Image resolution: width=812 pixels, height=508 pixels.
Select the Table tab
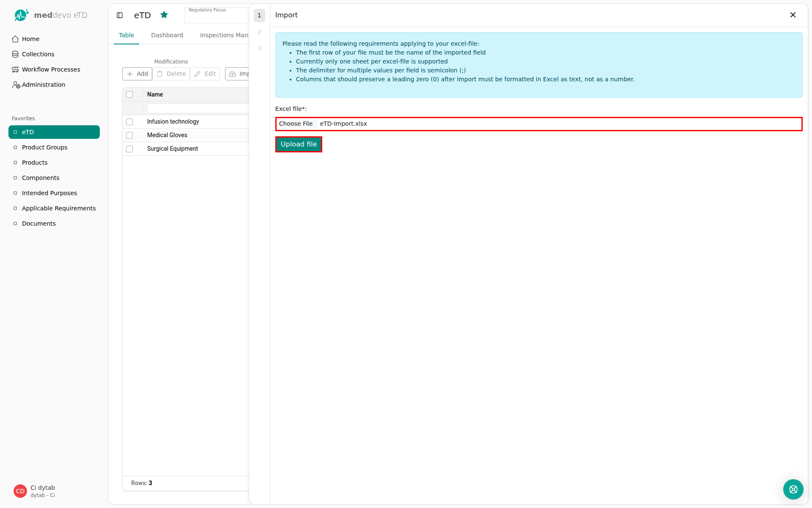click(x=126, y=35)
